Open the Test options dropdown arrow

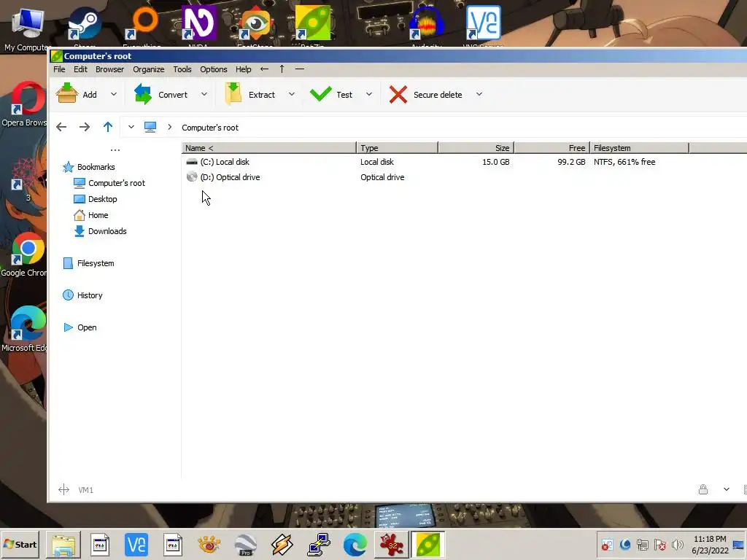(x=368, y=94)
